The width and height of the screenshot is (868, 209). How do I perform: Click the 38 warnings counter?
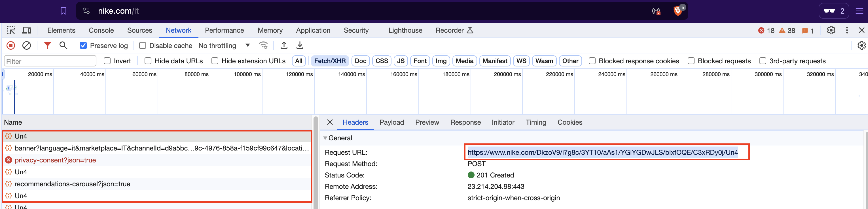[787, 31]
